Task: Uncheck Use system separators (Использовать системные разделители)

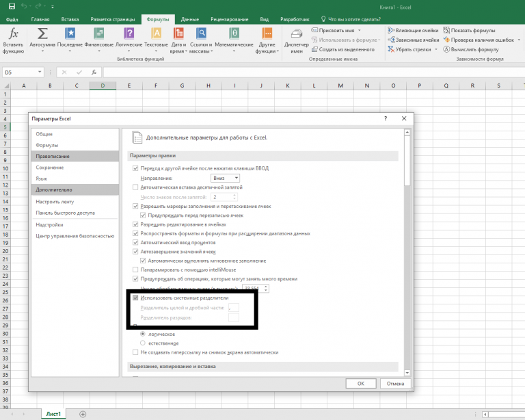Action: pos(135,298)
